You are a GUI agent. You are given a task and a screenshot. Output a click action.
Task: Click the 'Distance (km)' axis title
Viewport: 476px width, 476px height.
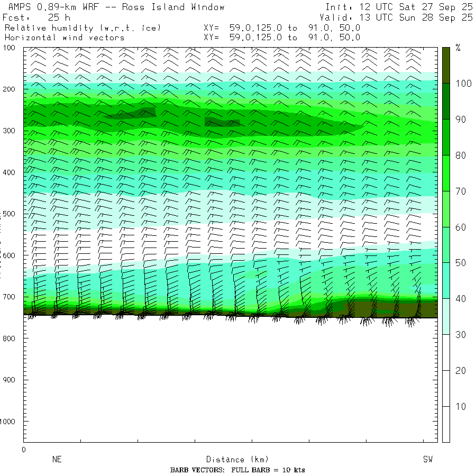coord(237,459)
